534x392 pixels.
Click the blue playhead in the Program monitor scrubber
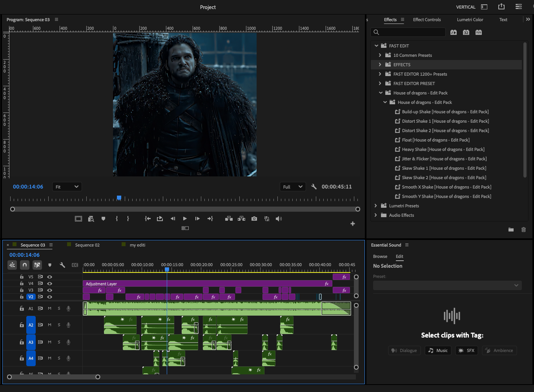point(119,198)
